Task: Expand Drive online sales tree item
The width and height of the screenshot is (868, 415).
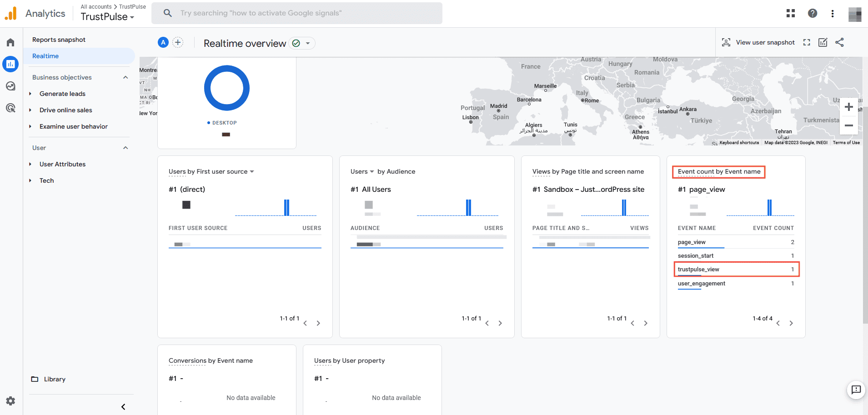Action: click(x=30, y=110)
